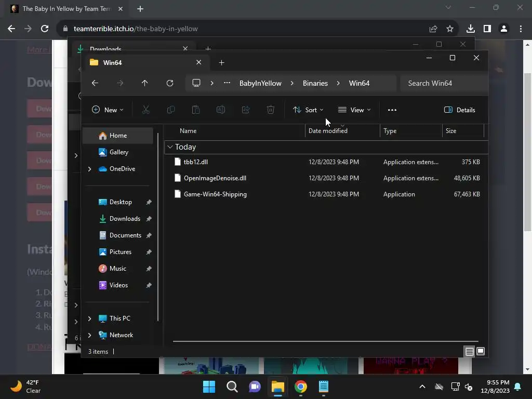This screenshot has height=399, width=532.
Task: Click the Search Win64 field
Action: pyautogui.click(x=444, y=83)
